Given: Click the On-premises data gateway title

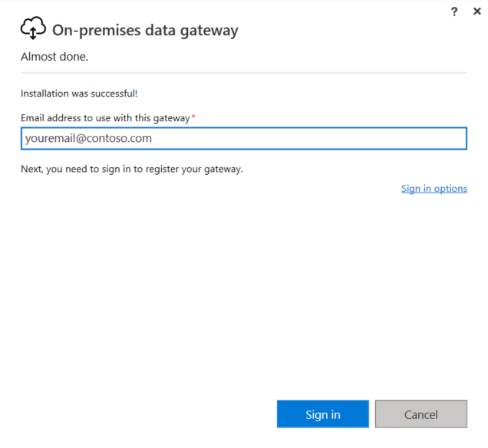Looking at the screenshot, I should [x=145, y=31].
